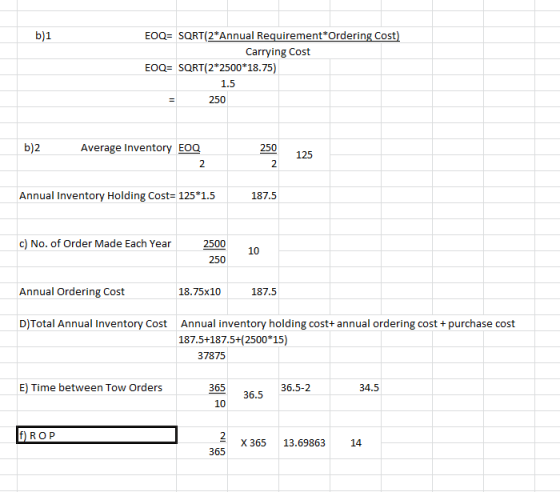Viewport: 560px width, 492px height.
Task: Click the cell SQRT(2*2500*18.75)
Action: click(227, 67)
